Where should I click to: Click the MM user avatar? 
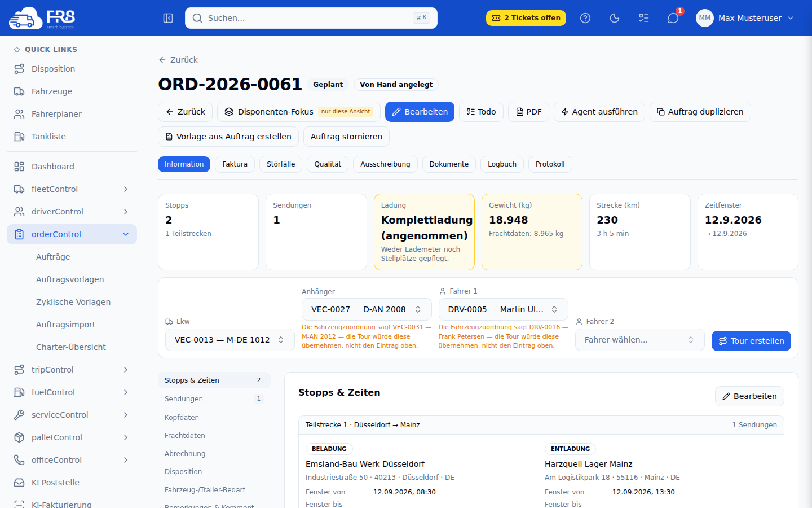pyautogui.click(x=705, y=18)
